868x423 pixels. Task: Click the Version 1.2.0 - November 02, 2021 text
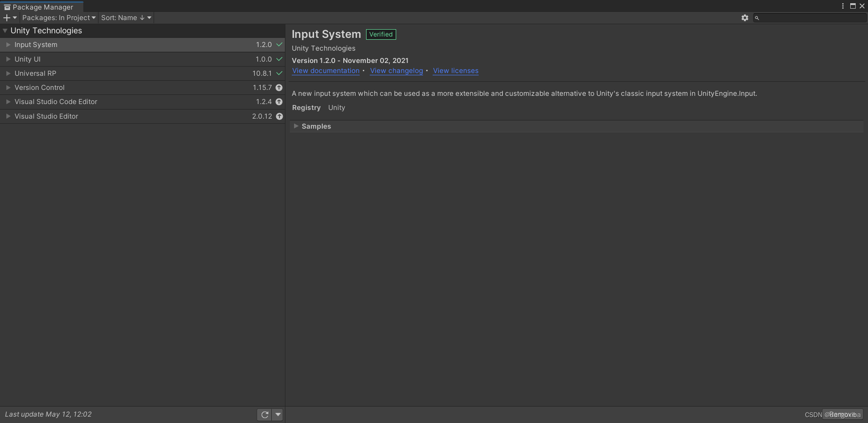350,61
